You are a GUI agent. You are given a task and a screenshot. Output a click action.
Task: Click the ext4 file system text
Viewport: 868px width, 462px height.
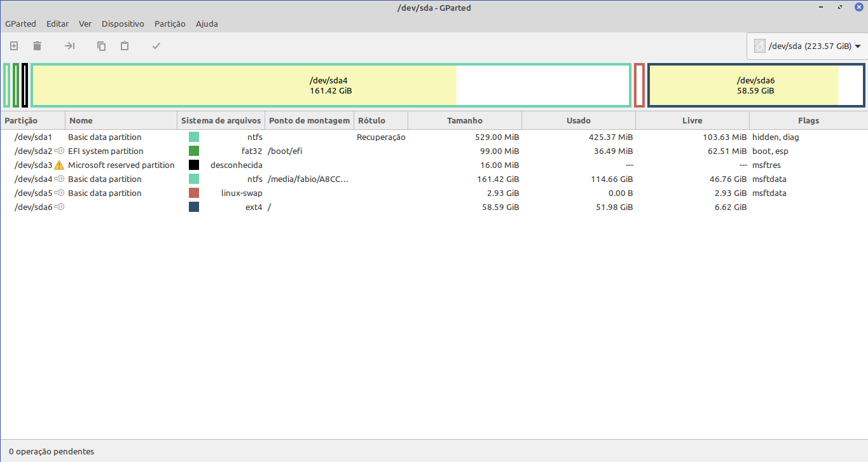254,207
